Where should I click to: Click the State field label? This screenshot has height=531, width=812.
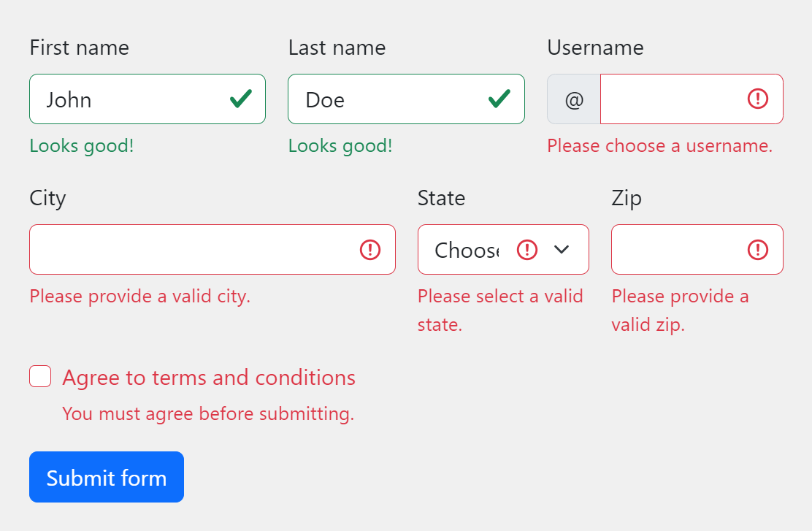[x=442, y=199]
